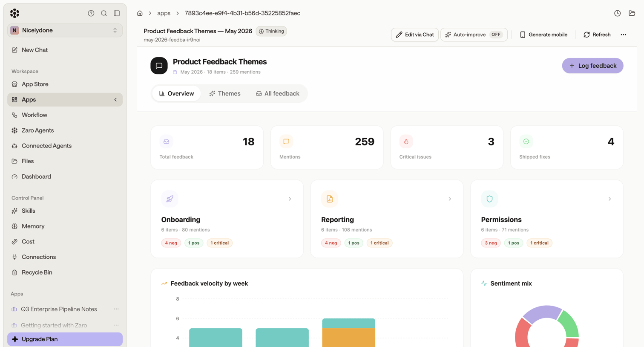Open Files in sidebar

65,161
